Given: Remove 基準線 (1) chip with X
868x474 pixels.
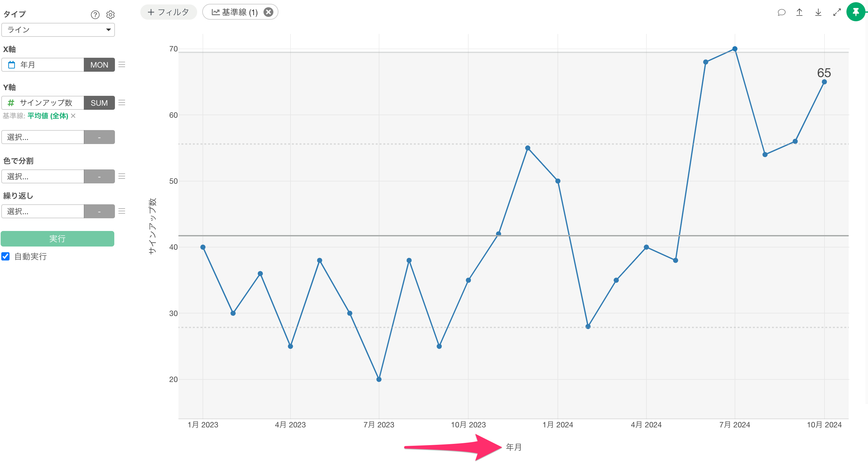Looking at the screenshot, I should coord(268,12).
